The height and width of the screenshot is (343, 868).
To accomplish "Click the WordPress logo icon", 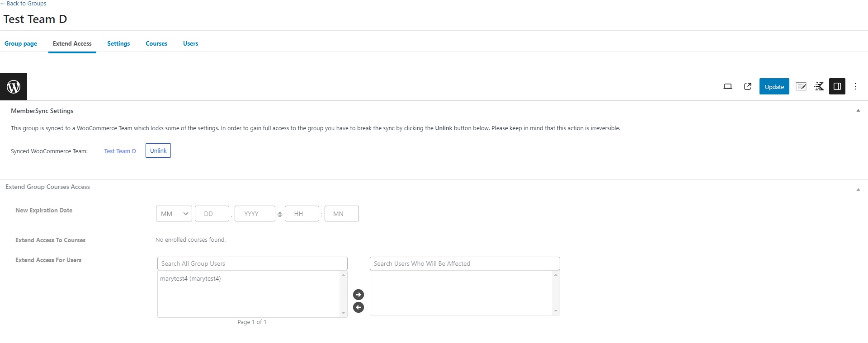I will pos(14,86).
